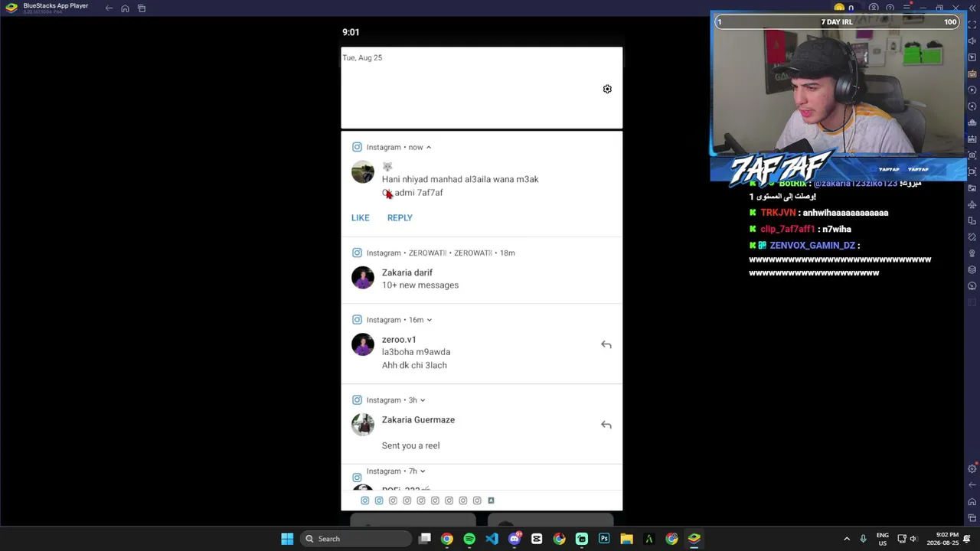Open Zakaria Guermaze profile avatar
The image size is (980, 551).
tap(363, 425)
